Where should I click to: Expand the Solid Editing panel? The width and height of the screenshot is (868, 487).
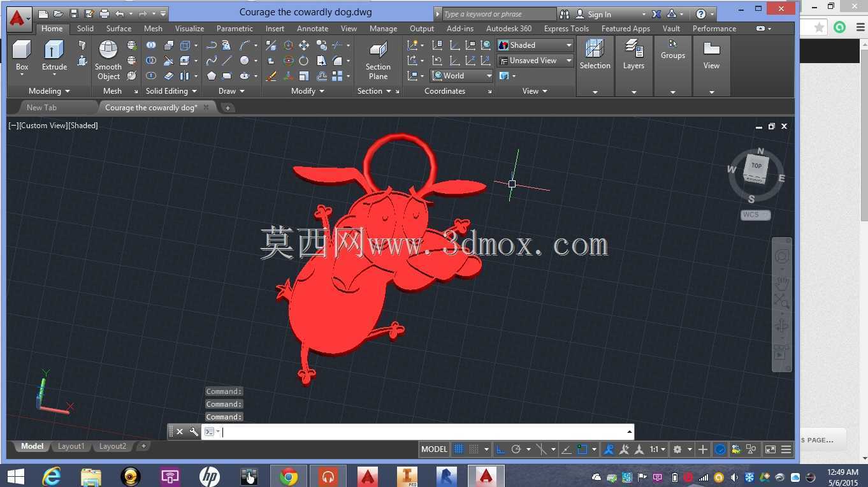click(x=171, y=91)
